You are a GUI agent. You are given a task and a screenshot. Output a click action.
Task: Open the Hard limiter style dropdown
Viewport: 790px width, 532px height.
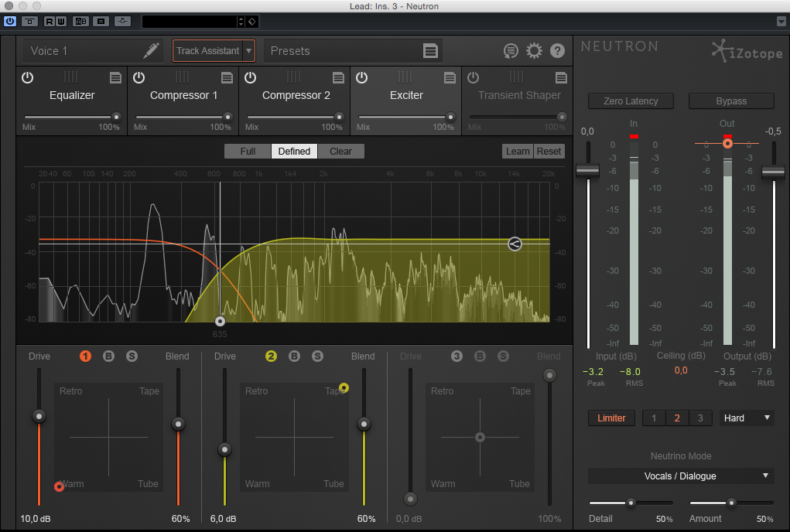pyautogui.click(x=747, y=418)
